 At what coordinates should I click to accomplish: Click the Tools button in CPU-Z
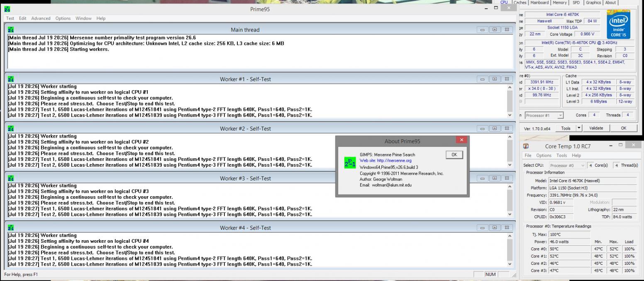[x=566, y=128]
